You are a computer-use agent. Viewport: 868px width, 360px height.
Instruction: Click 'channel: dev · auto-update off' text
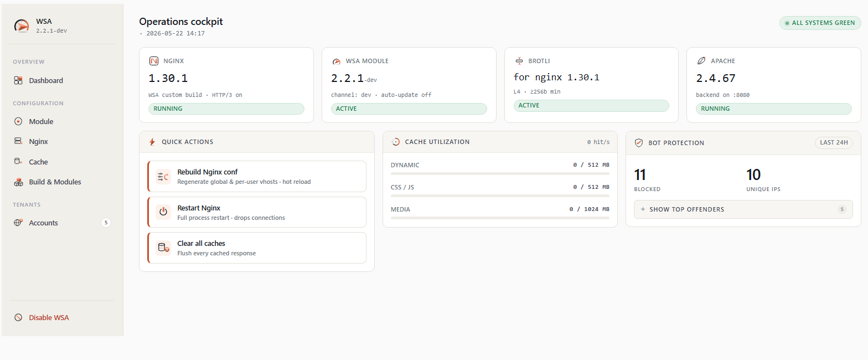point(381,95)
